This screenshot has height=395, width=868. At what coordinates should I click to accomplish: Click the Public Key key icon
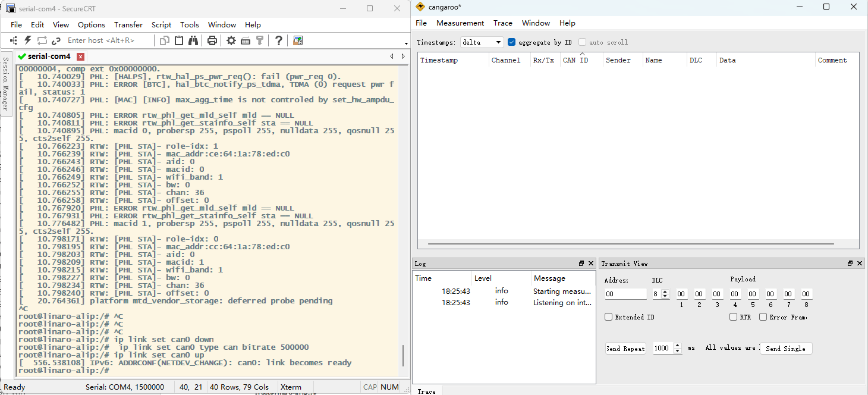click(260, 40)
